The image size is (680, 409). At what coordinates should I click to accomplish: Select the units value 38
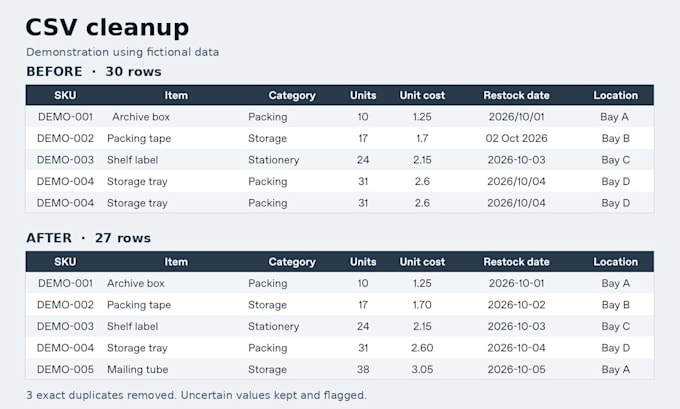click(x=363, y=370)
